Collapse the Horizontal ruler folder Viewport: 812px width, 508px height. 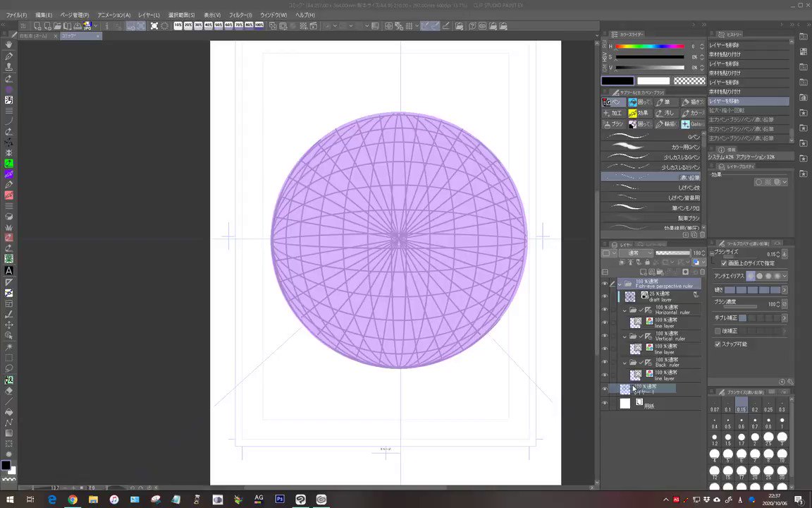click(x=626, y=310)
